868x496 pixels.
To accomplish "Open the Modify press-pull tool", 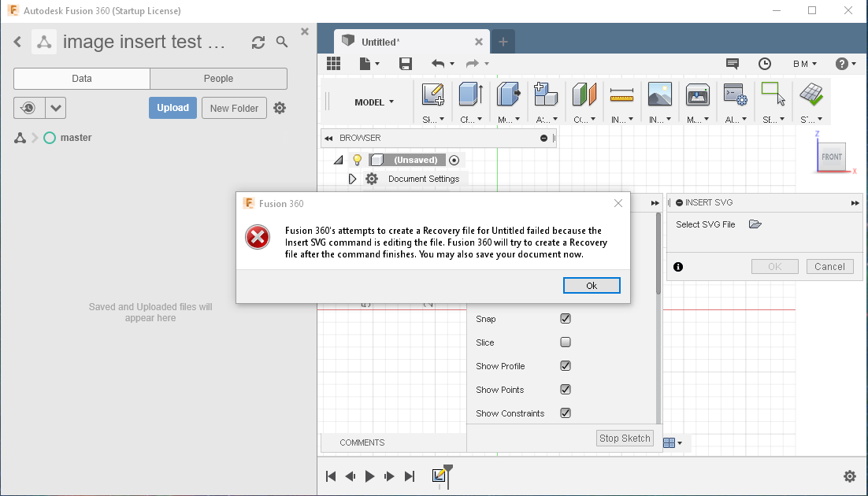I will pos(508,94).
